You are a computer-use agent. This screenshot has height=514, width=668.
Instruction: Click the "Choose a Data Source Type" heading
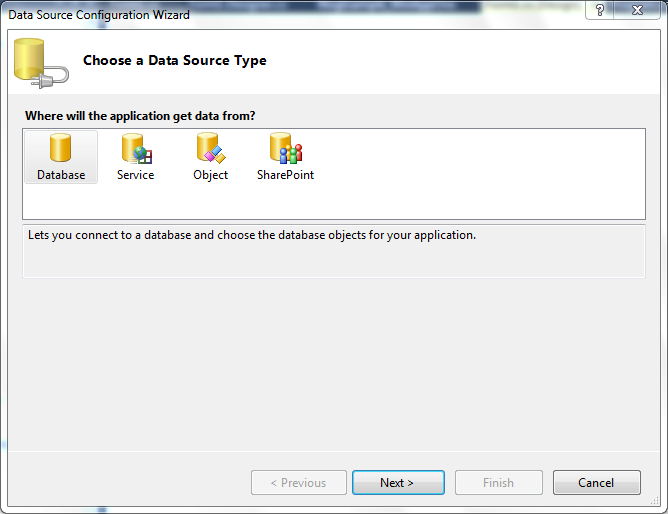[175, 60]
